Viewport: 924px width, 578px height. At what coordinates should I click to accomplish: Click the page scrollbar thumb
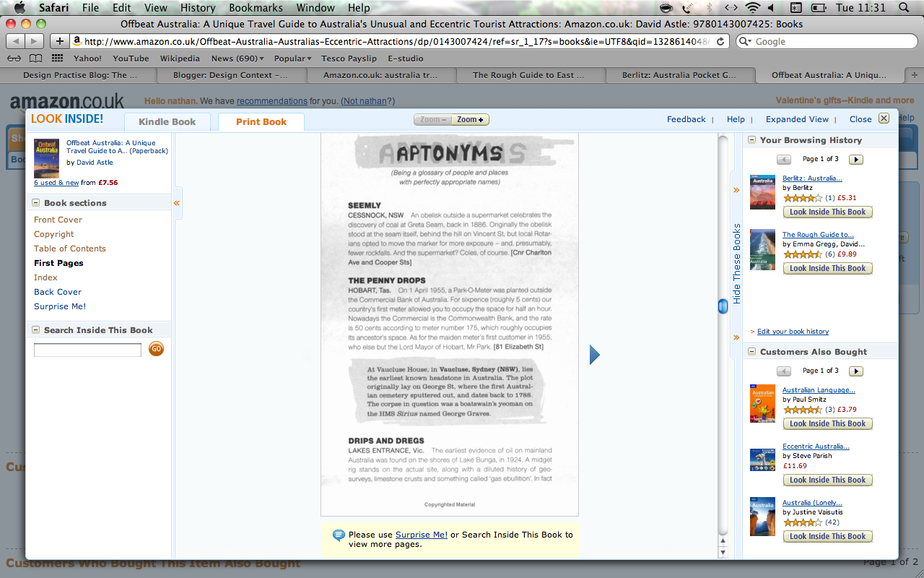[723, 306]
